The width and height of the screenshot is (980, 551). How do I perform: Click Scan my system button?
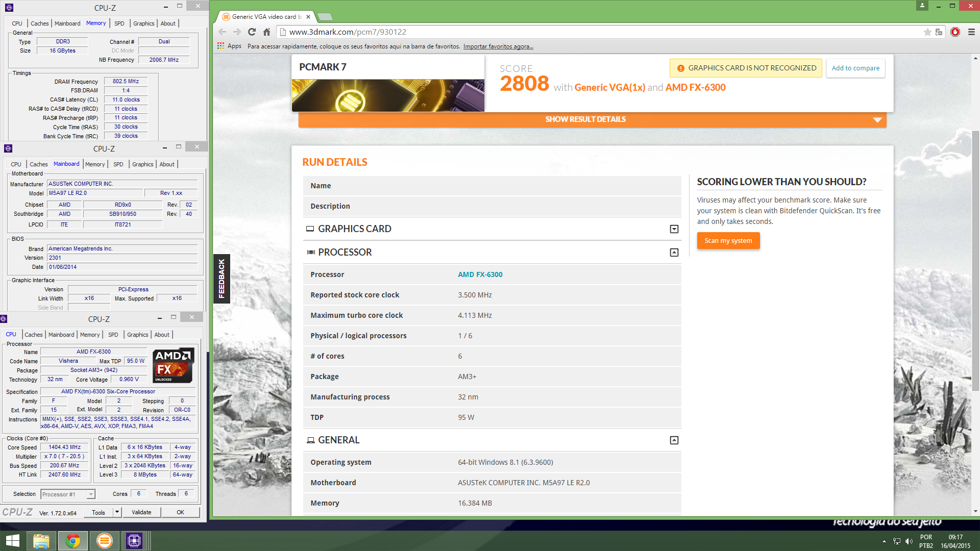(x=728, y=241)
